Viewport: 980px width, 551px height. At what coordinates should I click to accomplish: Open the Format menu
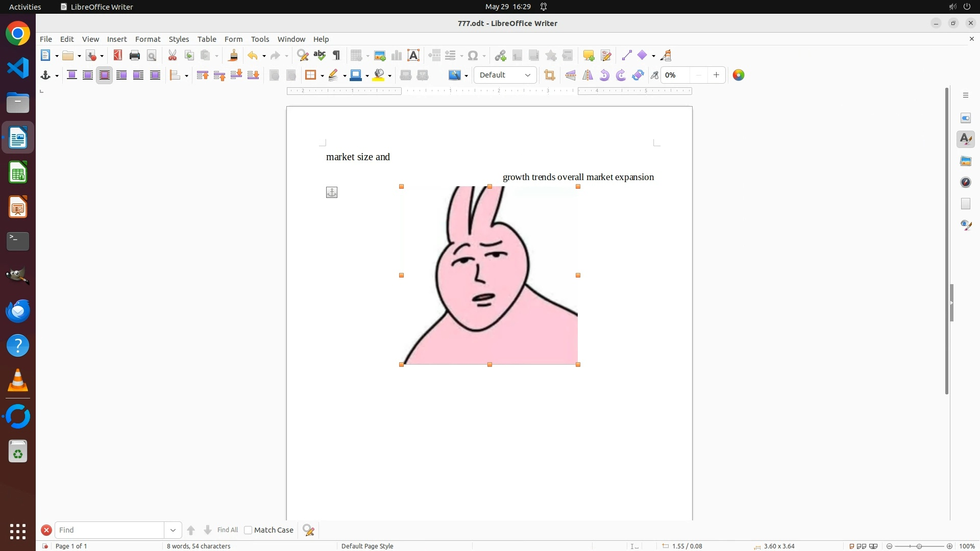coord(148,39)
